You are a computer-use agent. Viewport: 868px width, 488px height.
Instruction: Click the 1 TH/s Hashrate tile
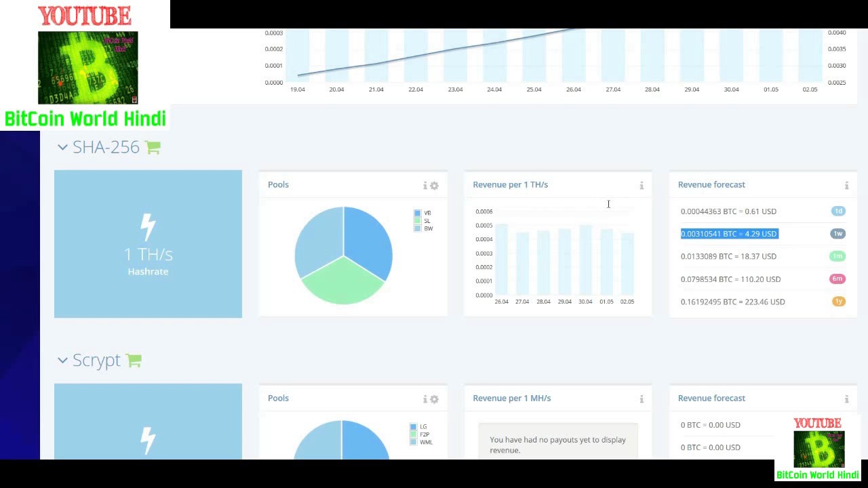coord(148,244)
